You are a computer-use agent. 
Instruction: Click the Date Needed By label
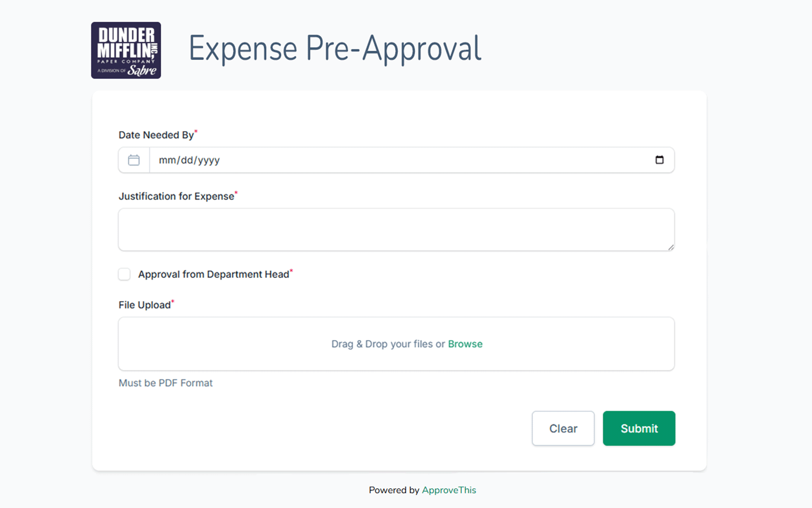coord(156,135)
